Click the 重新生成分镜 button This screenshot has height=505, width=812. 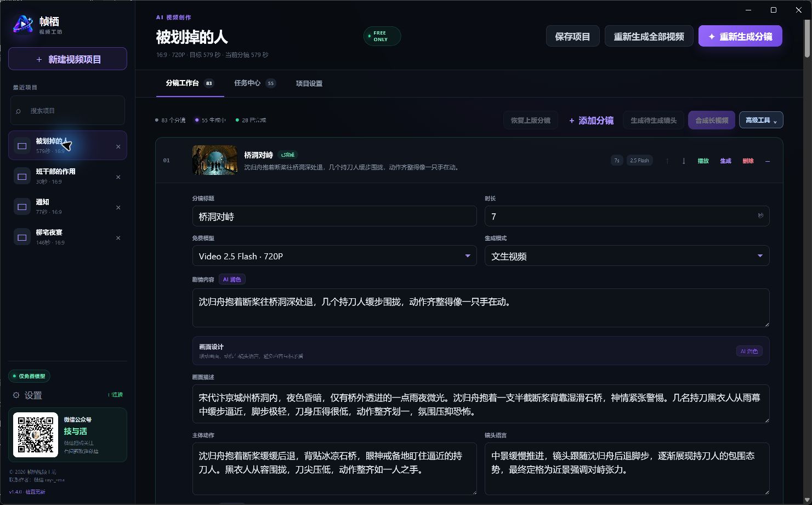(x=740, y=36)
